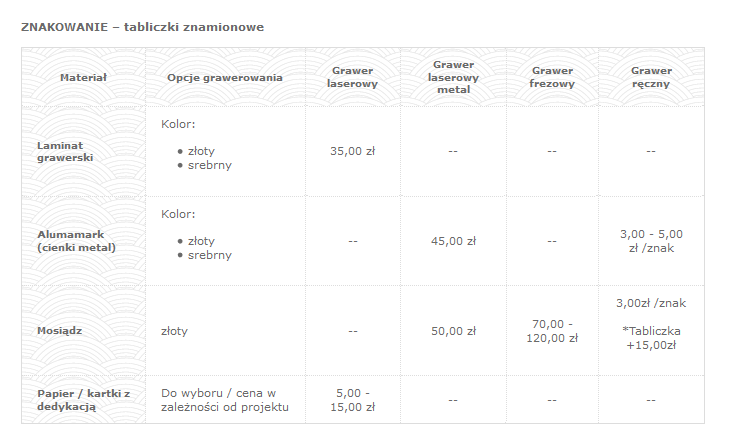Select the "Materiał" column header
The width and height of the screenshot is (737, 439).
coord(83,77)
